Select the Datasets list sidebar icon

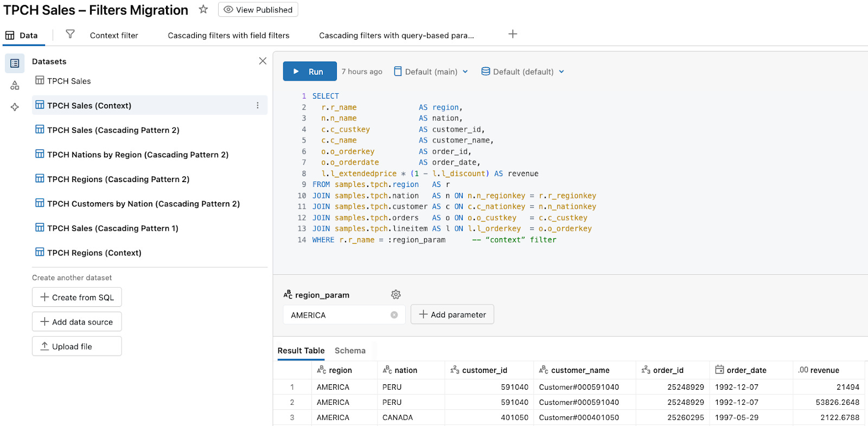coord(15,63)
